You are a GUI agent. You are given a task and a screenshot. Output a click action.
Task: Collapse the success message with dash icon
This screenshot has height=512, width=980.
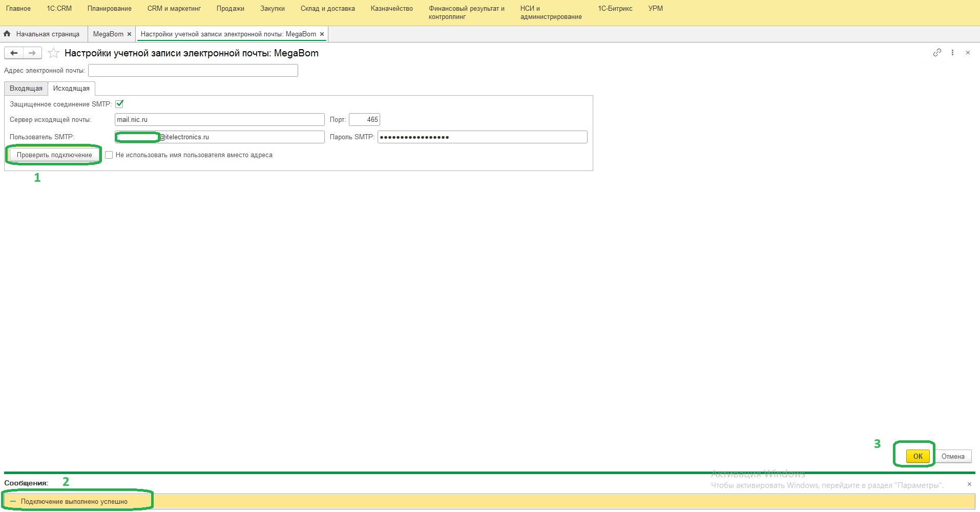13,502
